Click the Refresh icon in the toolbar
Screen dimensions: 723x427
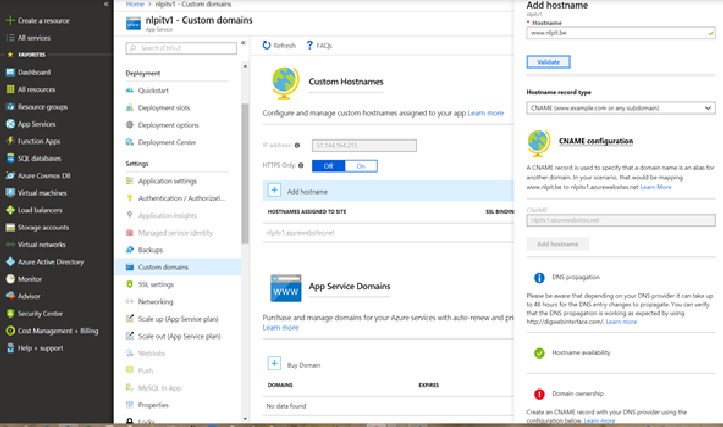pos(267,45)
